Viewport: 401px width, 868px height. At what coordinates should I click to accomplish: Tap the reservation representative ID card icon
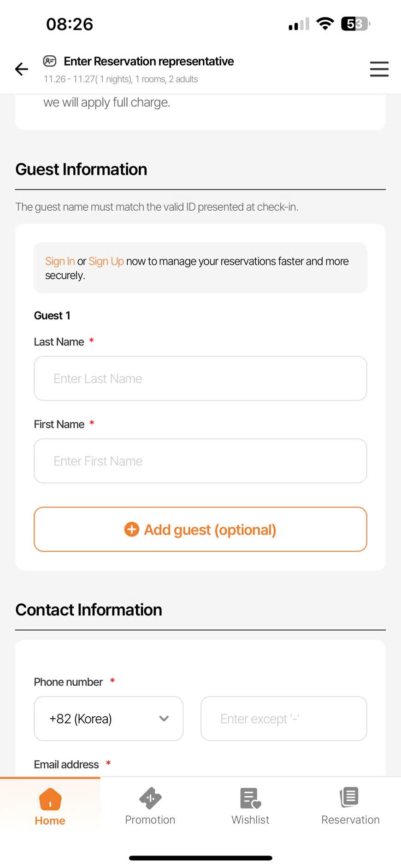pyautogui.click(x=50, y=61)
